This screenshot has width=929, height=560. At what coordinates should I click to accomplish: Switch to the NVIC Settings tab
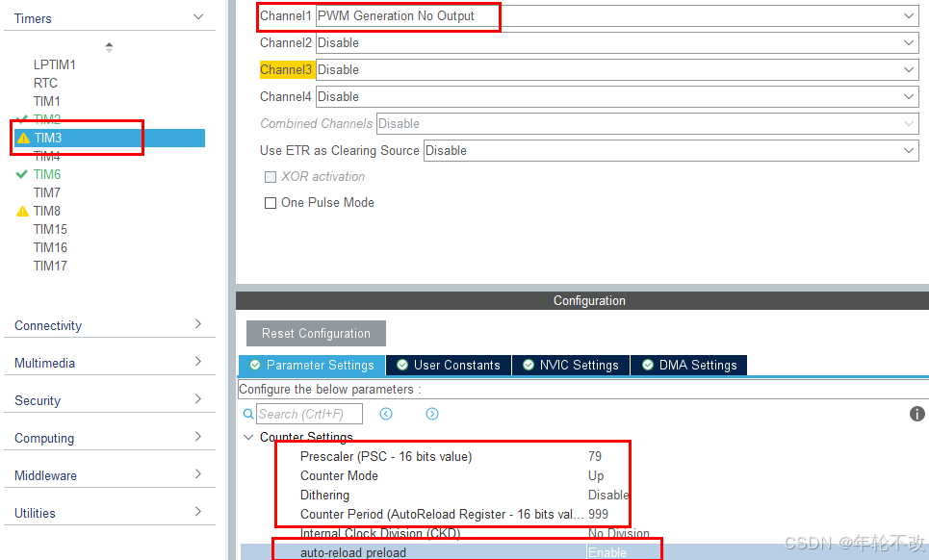570,366
